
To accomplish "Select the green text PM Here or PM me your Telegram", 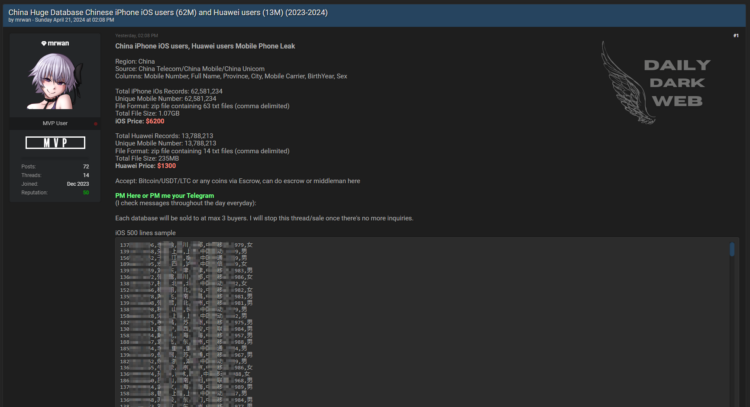I will point(165,196).
